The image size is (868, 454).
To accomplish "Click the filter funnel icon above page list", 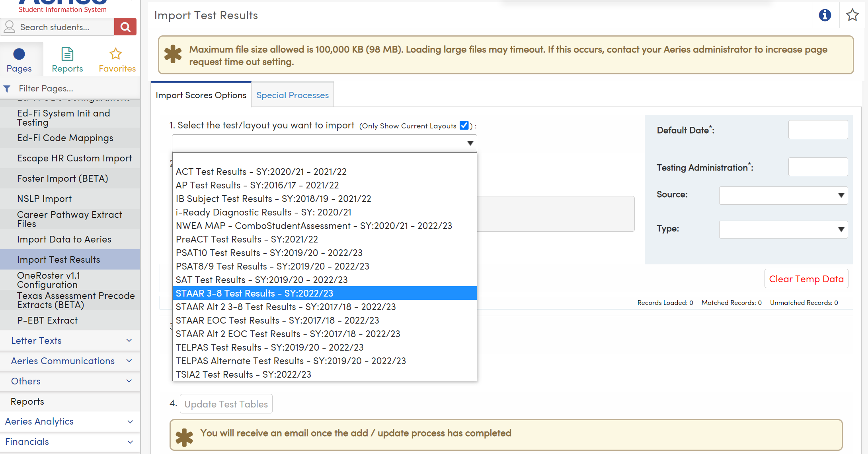I will click(x=7, y=88).
